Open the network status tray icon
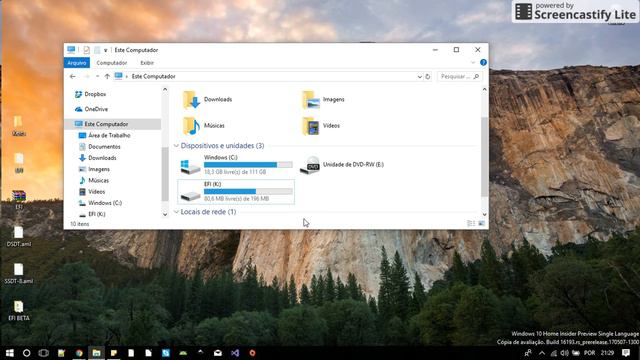The image size is (640, 360). click(x=553, y=353)
